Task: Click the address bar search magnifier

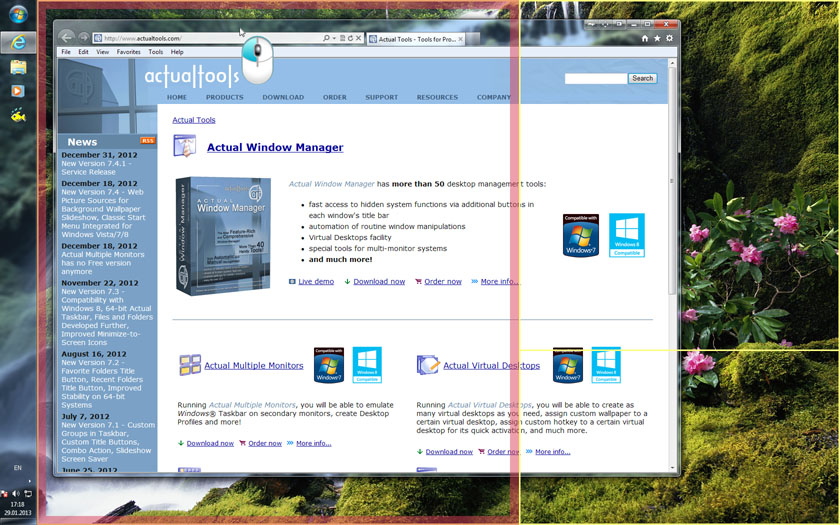Action: coord(326,38)
